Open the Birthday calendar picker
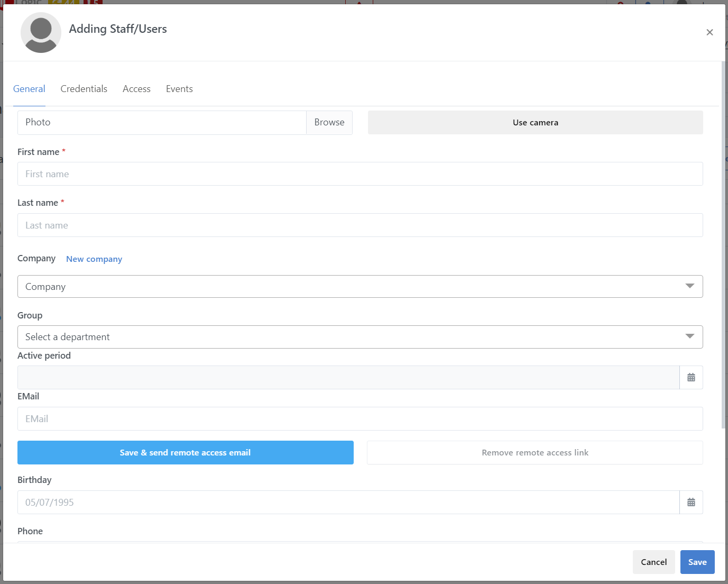This screenshot has height=584, width=728. point(691,503)
